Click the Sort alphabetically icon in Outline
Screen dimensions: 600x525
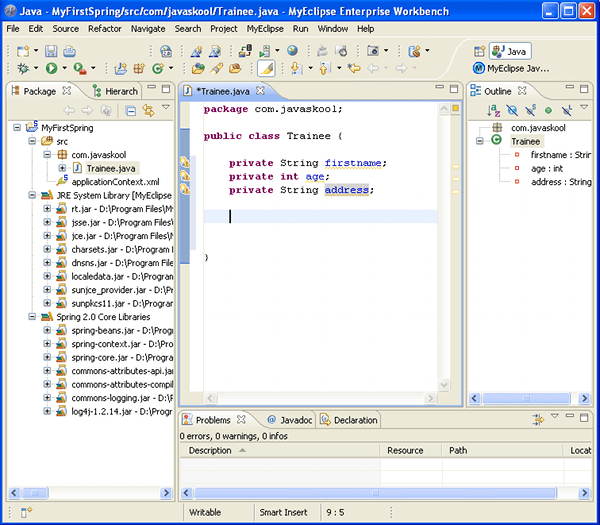coord(494,110)
